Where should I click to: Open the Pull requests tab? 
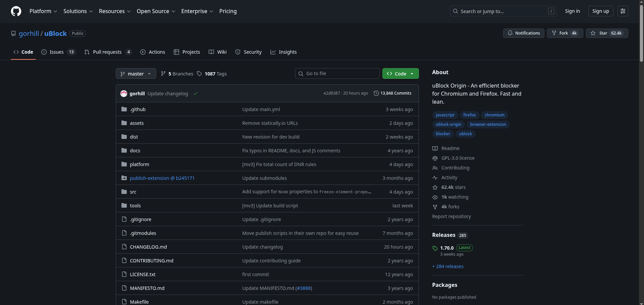tap(108, 52)
